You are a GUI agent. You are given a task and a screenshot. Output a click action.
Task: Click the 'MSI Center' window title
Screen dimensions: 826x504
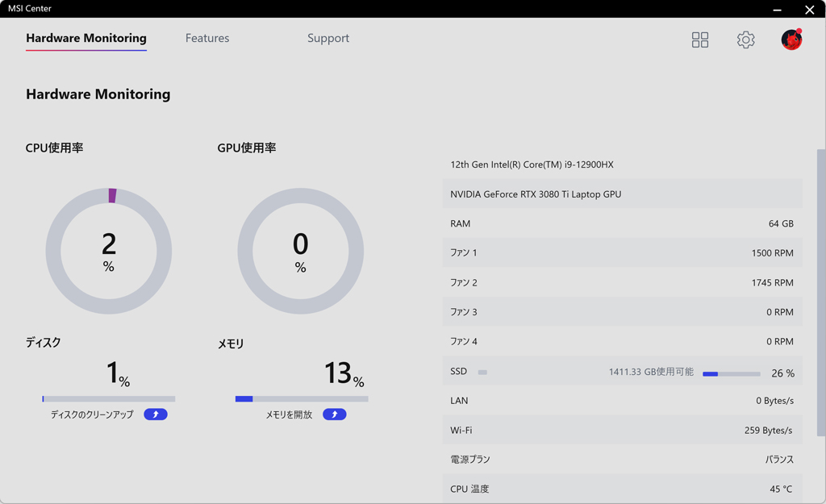(30, 8)
